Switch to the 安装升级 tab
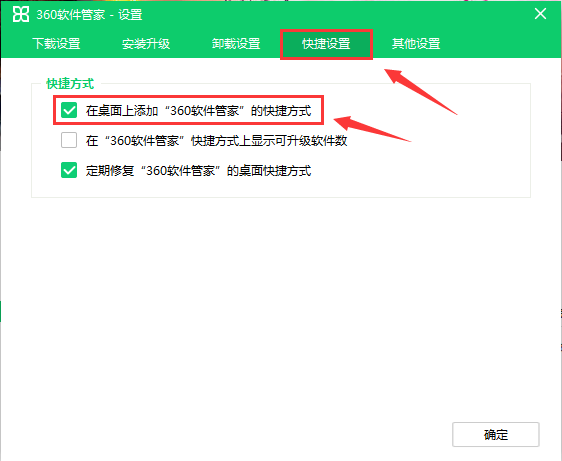Viewport: 562px width, 461px height. [146, 44]
